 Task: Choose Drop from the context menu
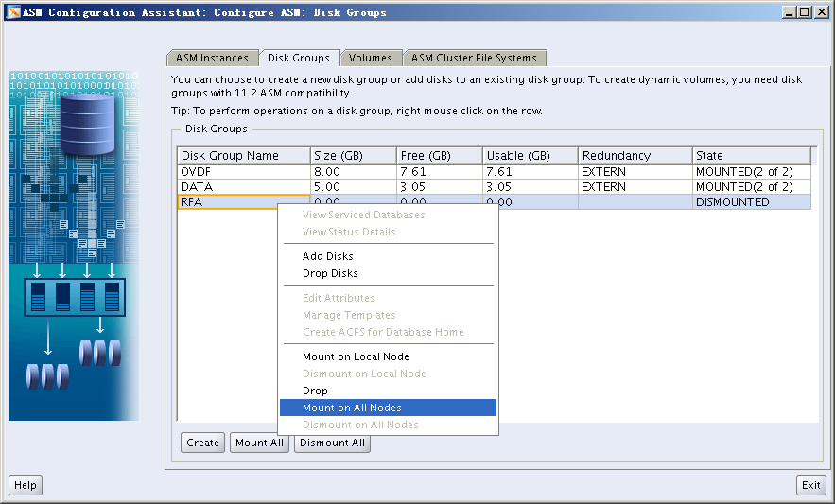315,391
